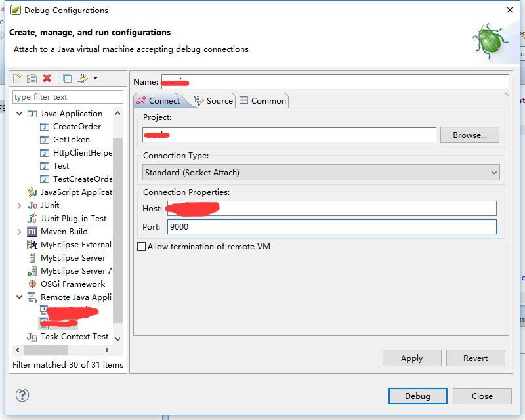Click the type filter text box
The width and height of the screenshot is (525, 420).
click(68, 96)
